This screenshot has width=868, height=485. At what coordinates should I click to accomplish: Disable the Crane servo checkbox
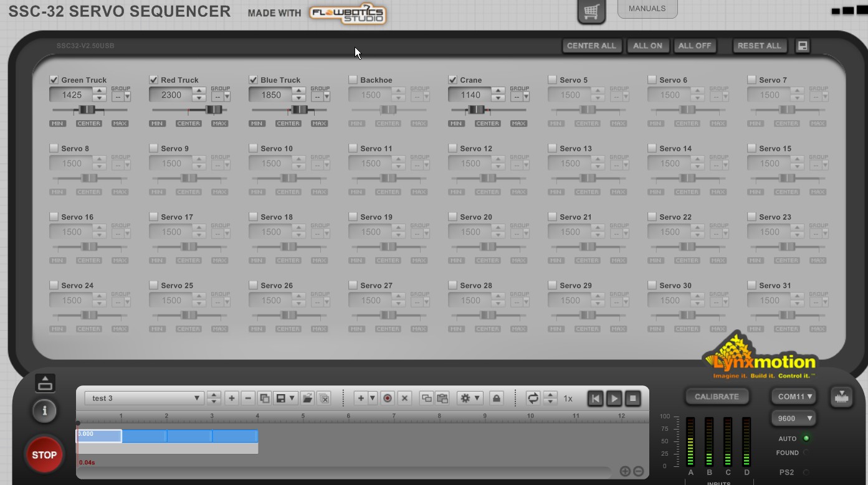click(x=452, y=79)
